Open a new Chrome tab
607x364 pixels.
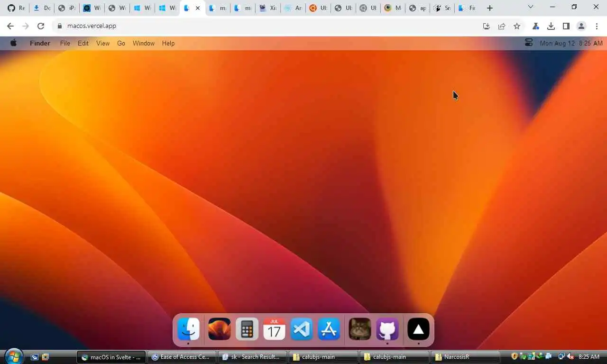click(490, 8)
